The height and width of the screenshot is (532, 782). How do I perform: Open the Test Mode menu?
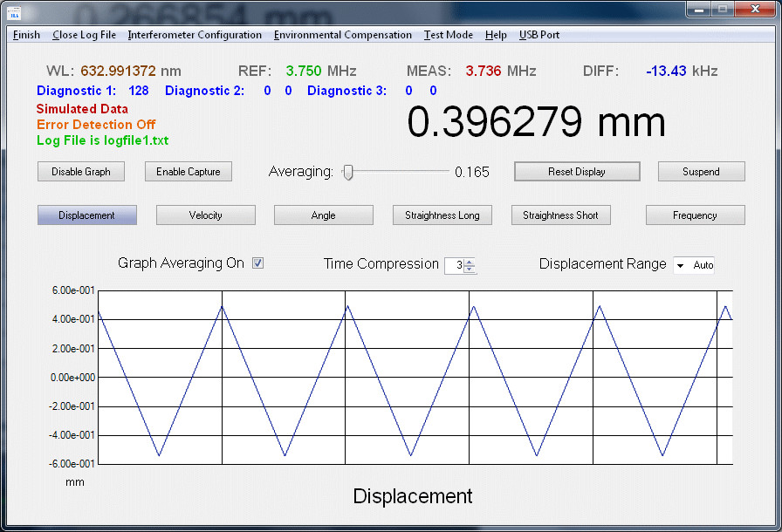449,35
